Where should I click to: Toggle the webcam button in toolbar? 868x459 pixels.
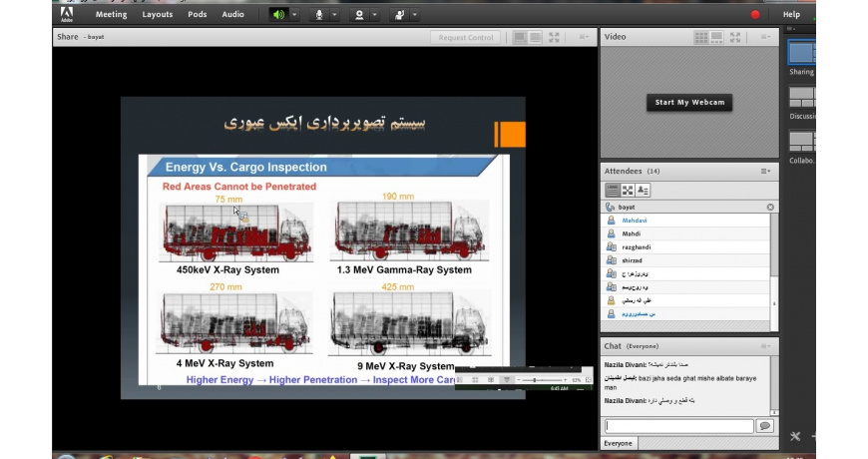point(359,15)
